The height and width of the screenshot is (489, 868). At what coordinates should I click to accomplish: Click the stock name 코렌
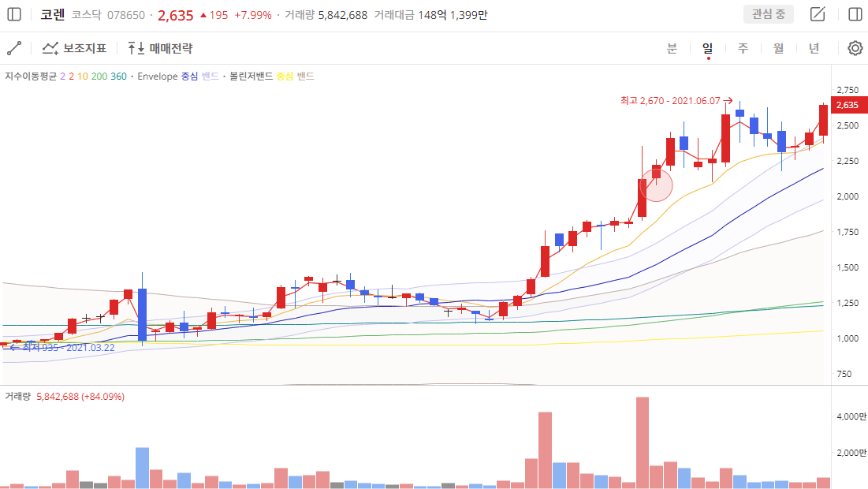[53, 15]
